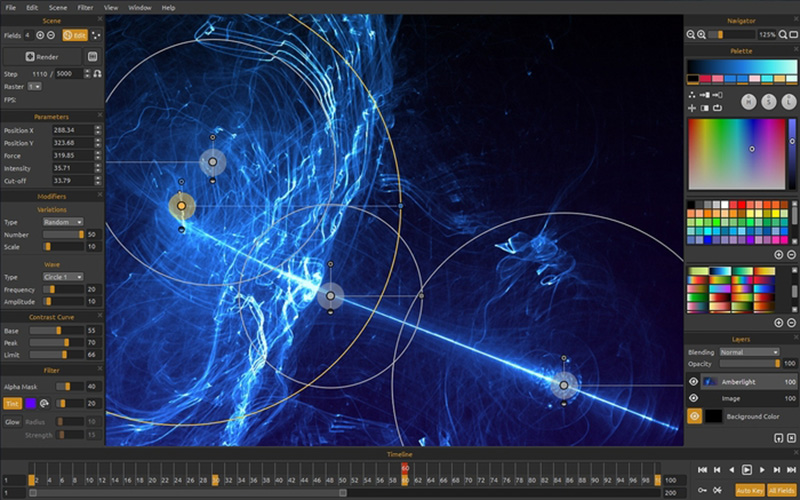Remove a field with the minus icon beside Fields
This screenshot has width=800, height=500.
51,35
